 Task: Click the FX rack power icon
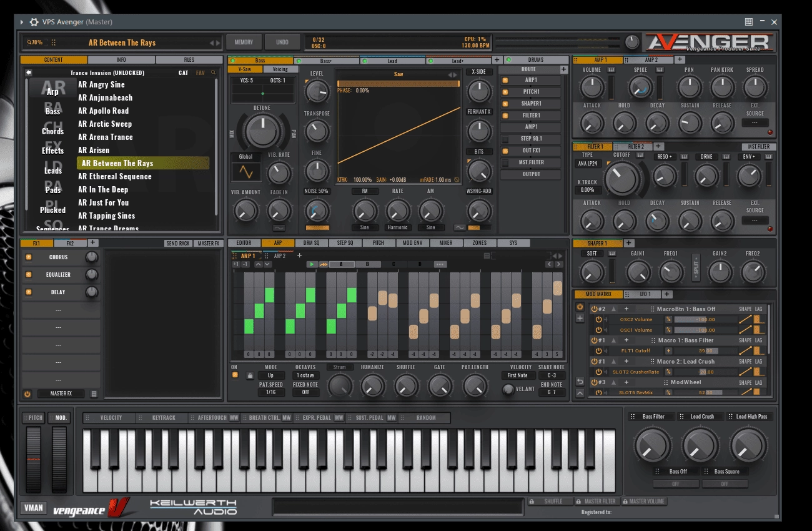tap(27, 394)
